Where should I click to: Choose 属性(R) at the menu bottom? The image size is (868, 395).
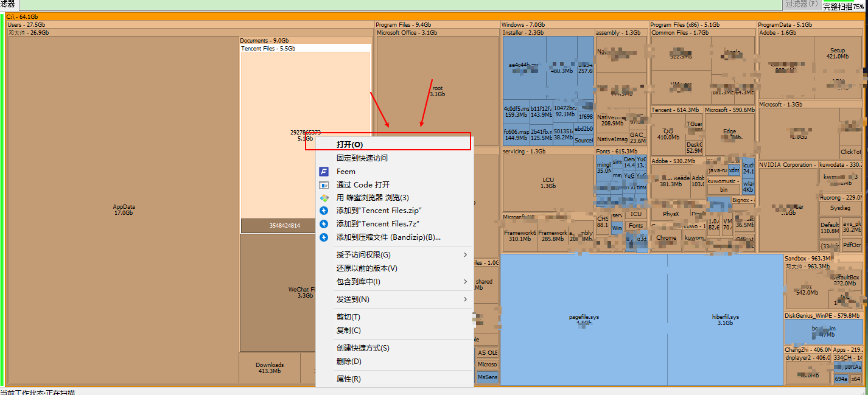click(349, 379)
